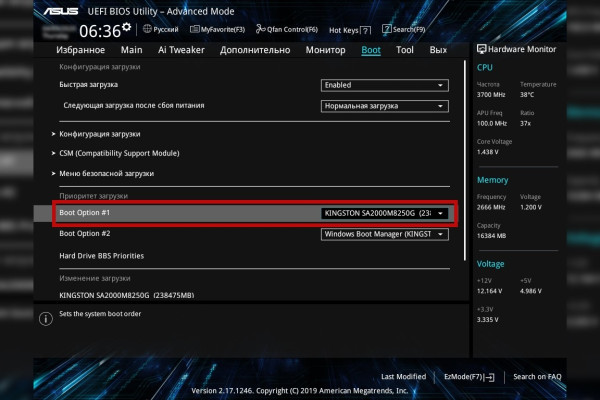The width and height of the screenshot is (600, 400).
Task: Open Boot Option #1 dropdown
Action: (385, 213)
